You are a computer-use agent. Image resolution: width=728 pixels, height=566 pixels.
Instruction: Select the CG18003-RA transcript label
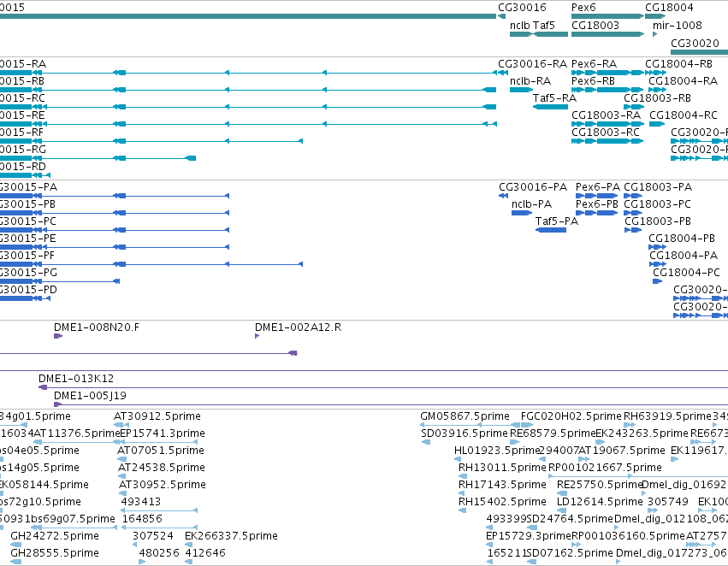[x=606, y=115]
